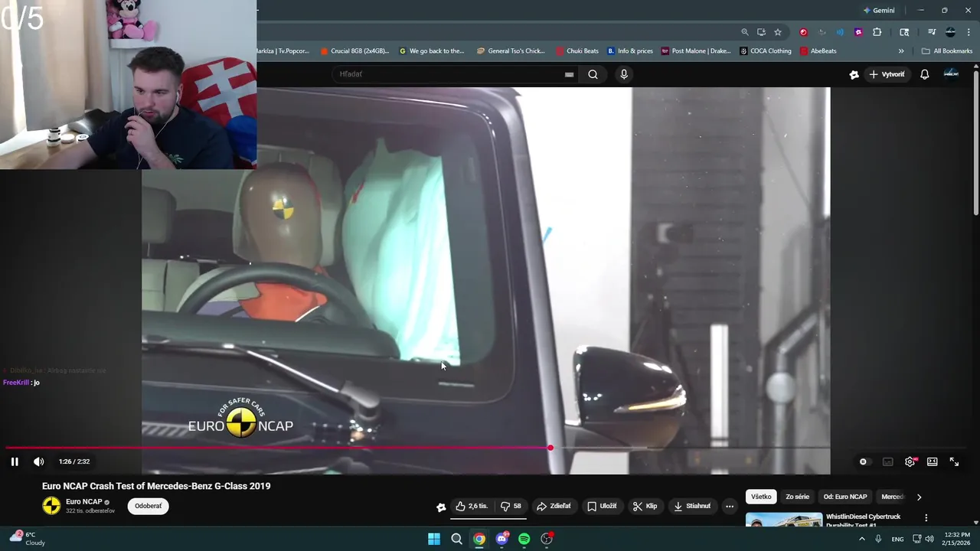
Task: Open on-screen keyboard icon in search box
Action: pos(569,74)
